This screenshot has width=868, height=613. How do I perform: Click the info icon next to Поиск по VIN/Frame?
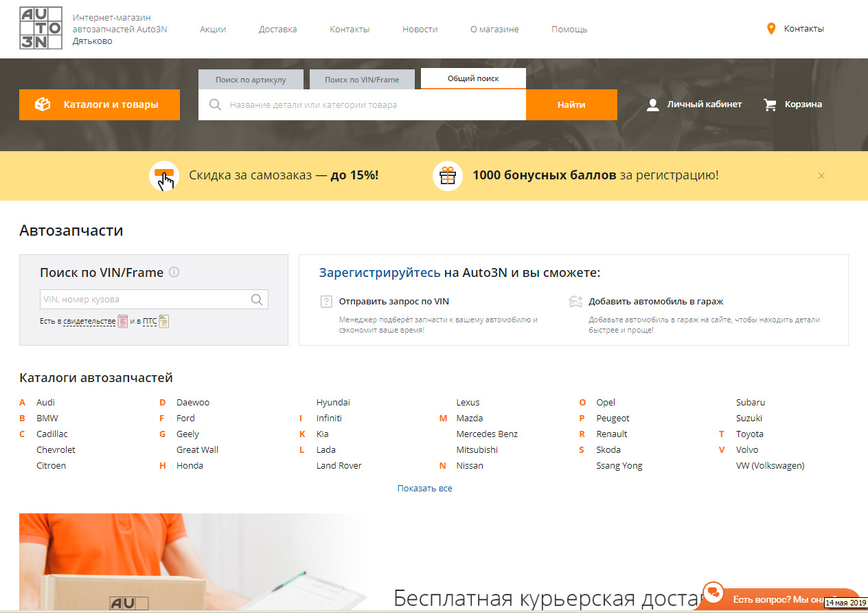click(x=174, y=272)
